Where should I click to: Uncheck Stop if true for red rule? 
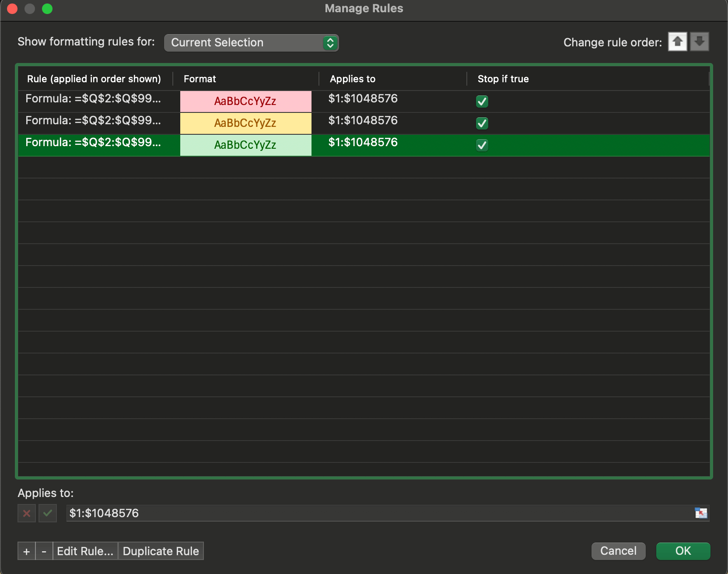[482, 101]
